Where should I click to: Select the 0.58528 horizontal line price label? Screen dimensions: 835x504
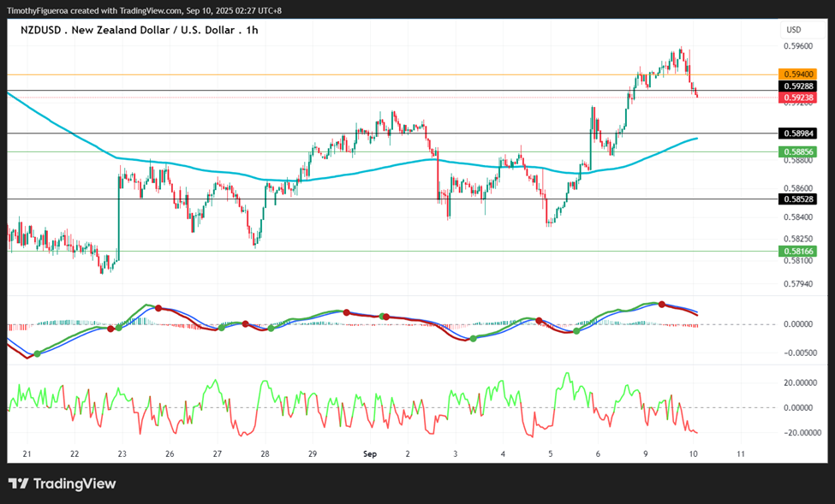pos(798,199)
